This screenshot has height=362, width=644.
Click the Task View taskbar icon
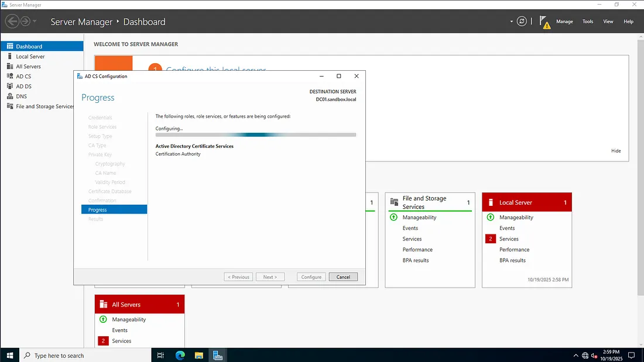(161, 355)
